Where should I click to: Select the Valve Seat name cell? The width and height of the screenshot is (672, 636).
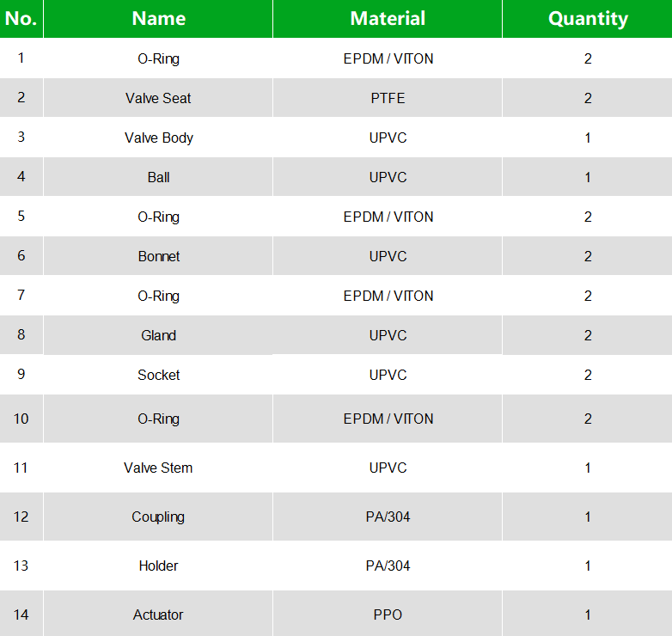(x=158, y=98)
